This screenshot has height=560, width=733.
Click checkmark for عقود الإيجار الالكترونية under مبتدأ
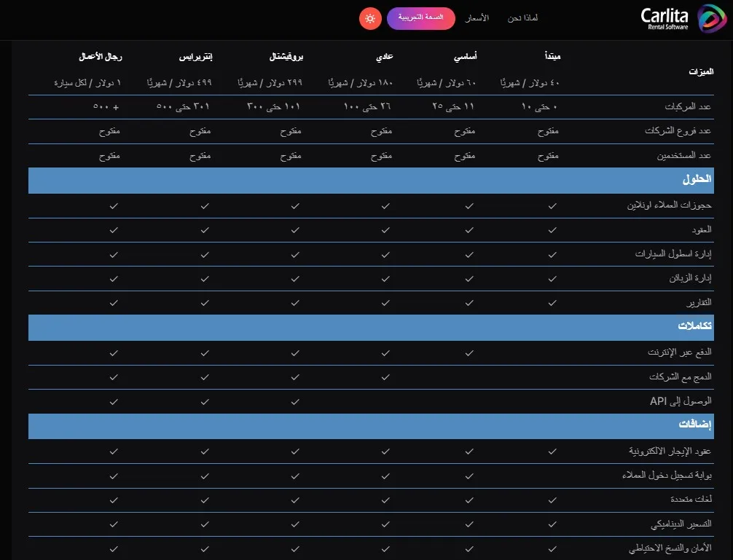[552, 451]
